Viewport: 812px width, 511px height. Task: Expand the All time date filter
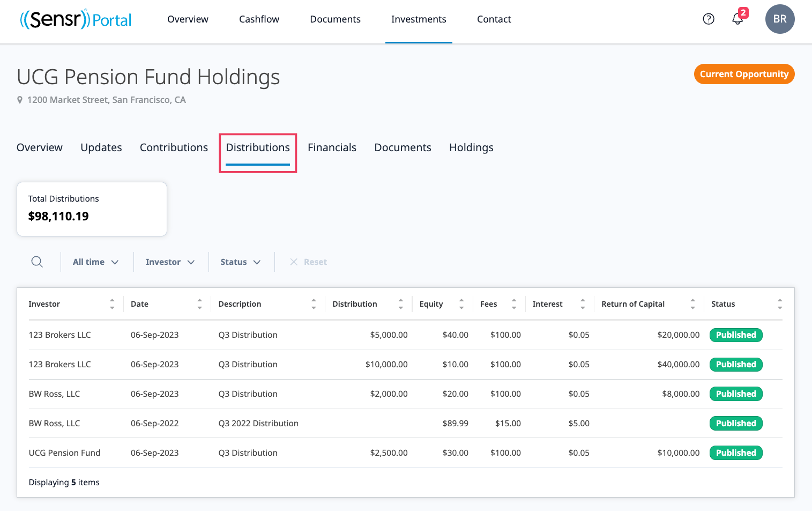96,262
